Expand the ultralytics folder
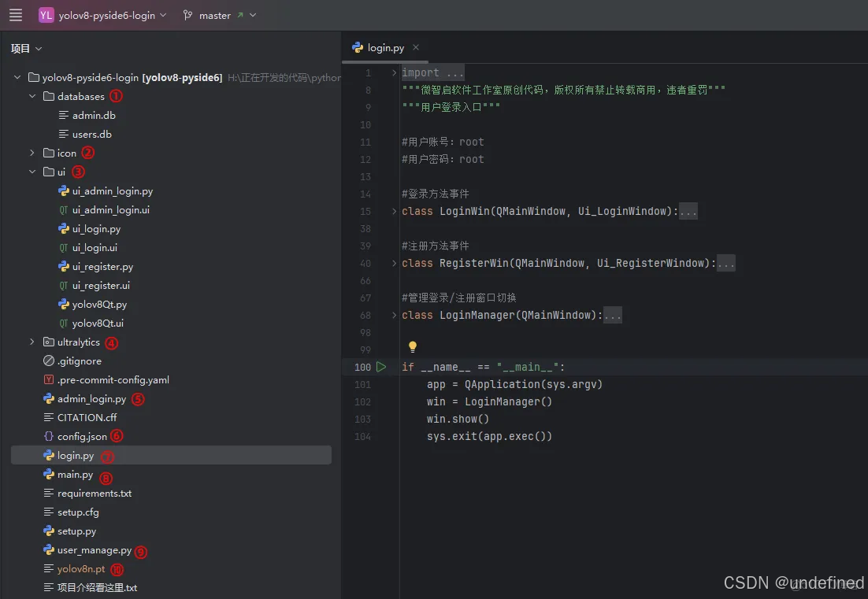Image resolution: width=868 pixels, height=599 pixels. click(x=32, y=342)
